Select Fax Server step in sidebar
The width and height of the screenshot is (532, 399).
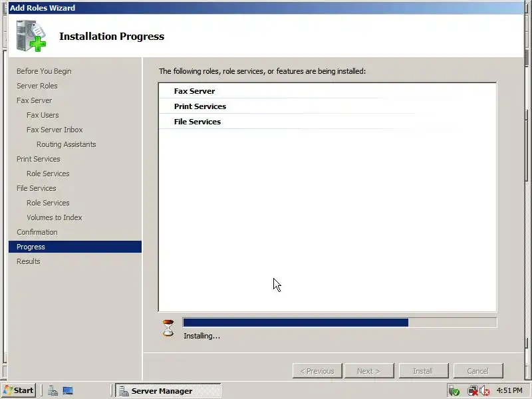(x=35, y=100)
